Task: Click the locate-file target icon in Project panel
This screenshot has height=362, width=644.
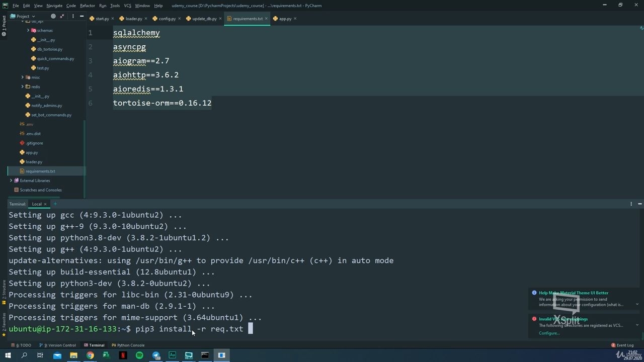Action: (x=53, y=16)
